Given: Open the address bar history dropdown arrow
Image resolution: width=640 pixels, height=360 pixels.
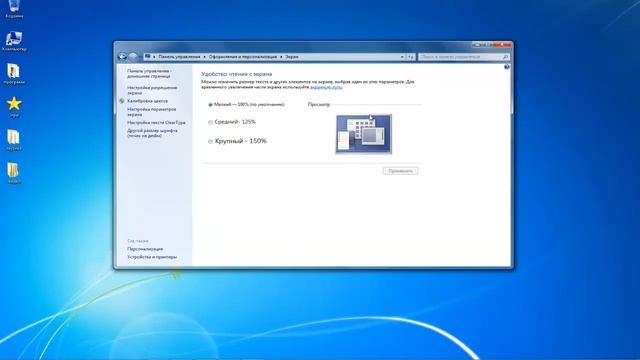Looking at the screenshot, I should click(402, 57).
